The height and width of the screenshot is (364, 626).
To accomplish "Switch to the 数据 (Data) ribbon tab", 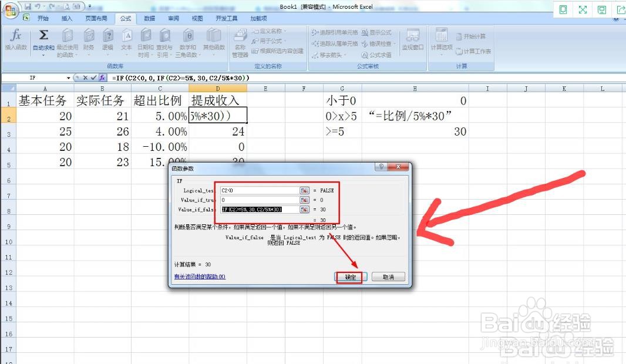I will click(149, 18).
